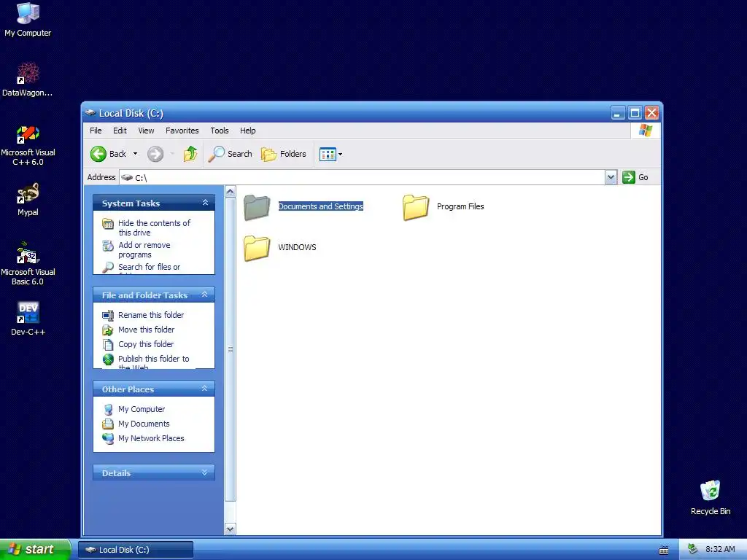
Task: Open Microsoft Visual C++ 6.0 shortcut
Action: coord(28,146)
